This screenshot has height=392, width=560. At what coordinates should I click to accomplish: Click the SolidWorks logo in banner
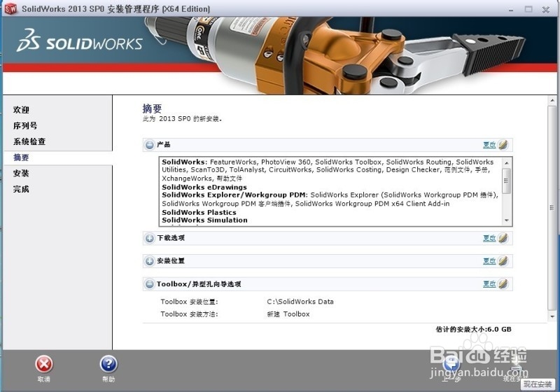[80, 41]
